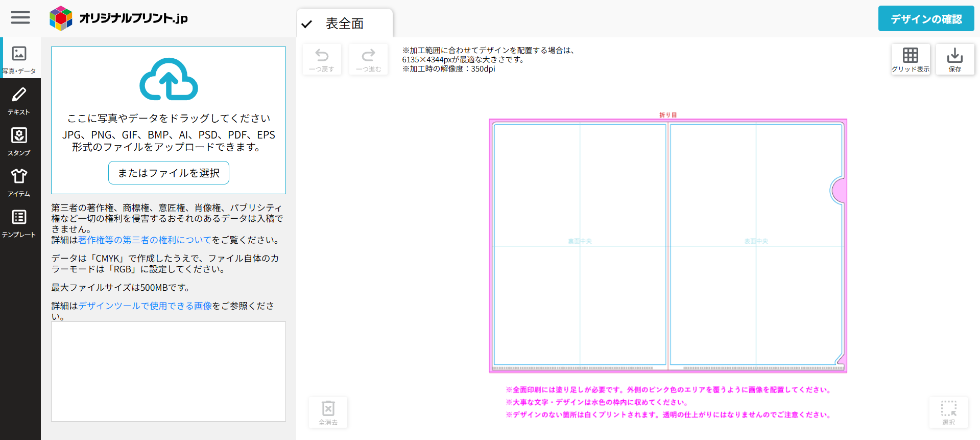Click the empty uploaded files list area

click(169, 371)
